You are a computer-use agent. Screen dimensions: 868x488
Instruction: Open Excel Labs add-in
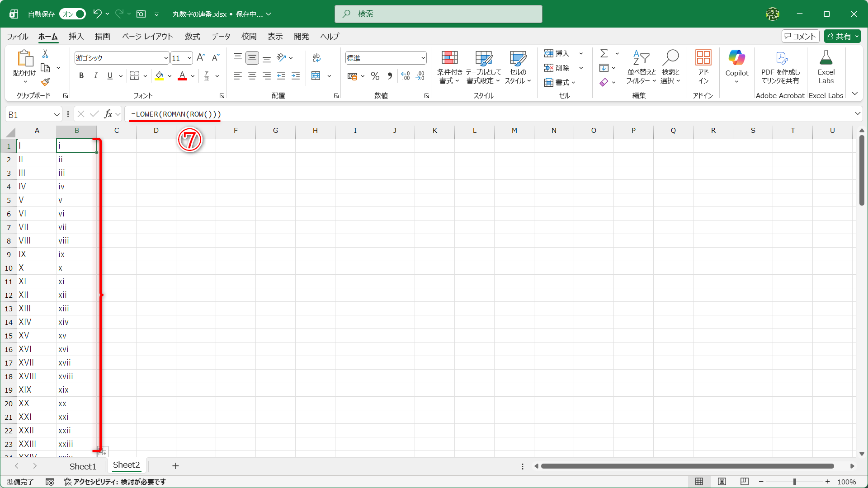click(826, 67)
